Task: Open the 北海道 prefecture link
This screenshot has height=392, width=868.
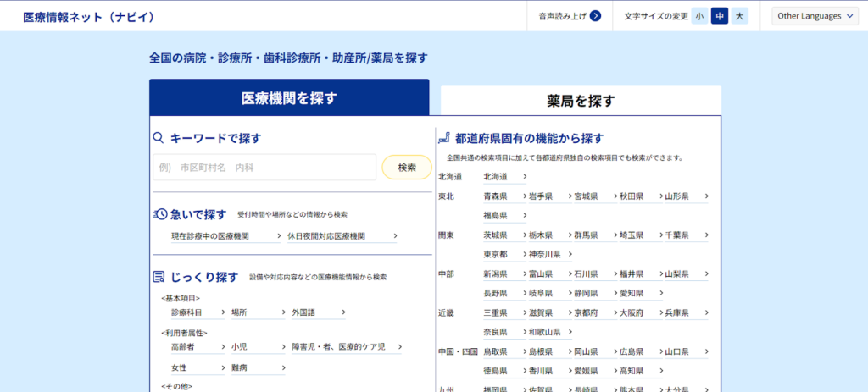Action: click(x=504, y=177)
